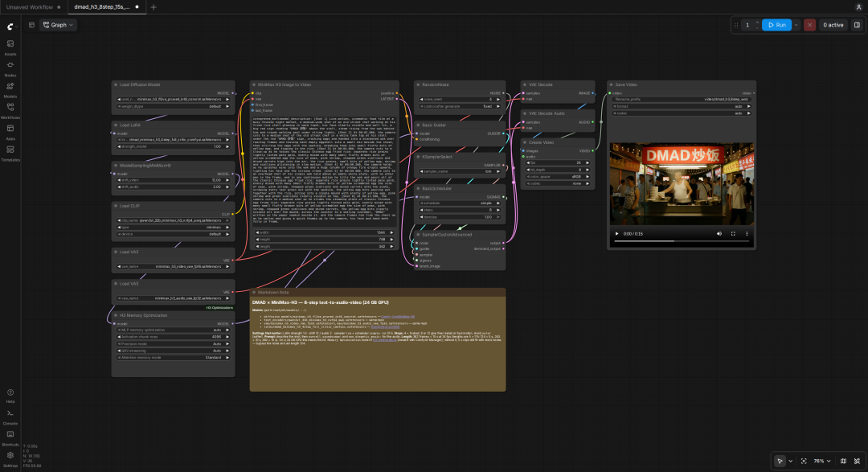Toggle the right side panel
Image resolution: width=868 pixels, height=472 pixels.
pos(857,25)
